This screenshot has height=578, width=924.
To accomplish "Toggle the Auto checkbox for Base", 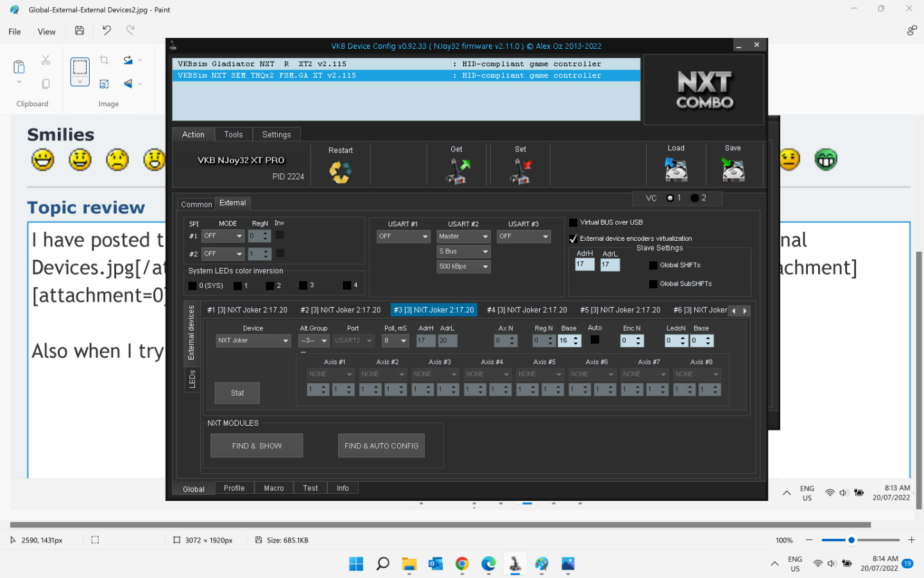I will click(595, 340).
